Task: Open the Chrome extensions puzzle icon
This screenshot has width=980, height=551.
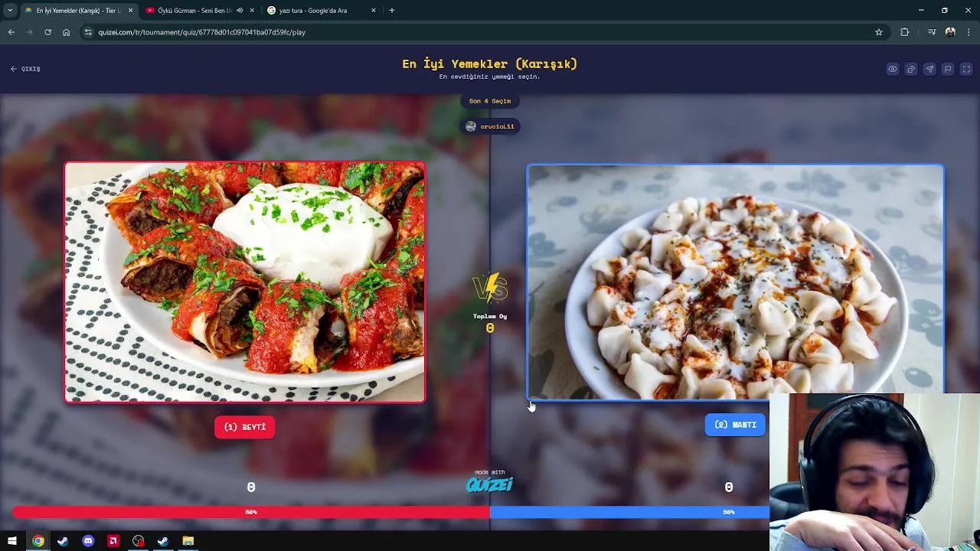Action: [905, 32]
